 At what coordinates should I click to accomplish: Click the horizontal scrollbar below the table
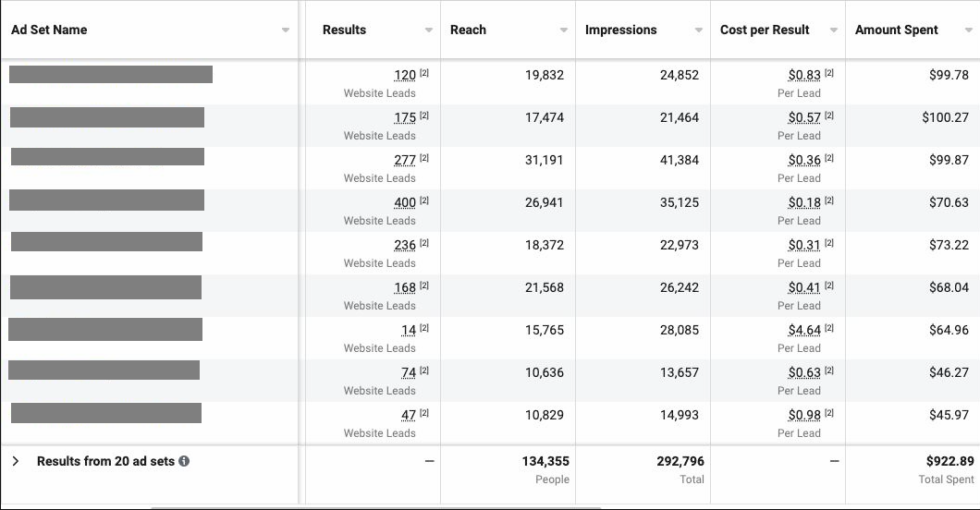tap(375, 507)
